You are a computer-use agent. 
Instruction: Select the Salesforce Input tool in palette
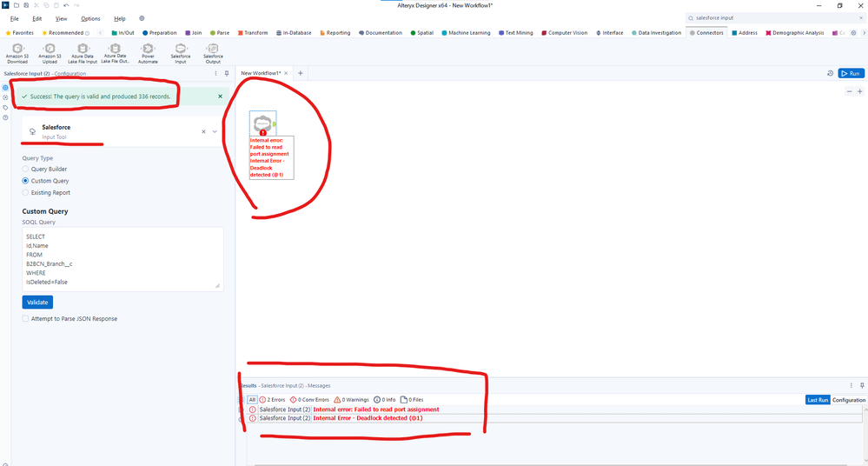(181, 53)
